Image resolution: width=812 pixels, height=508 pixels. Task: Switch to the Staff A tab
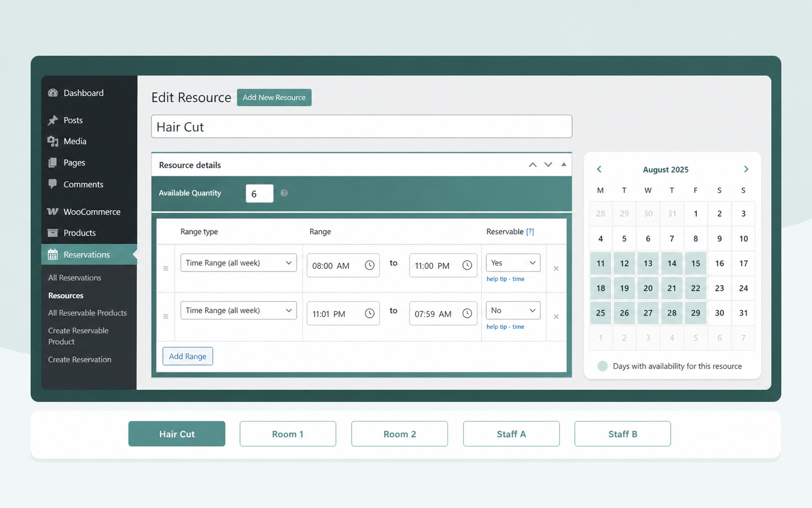tap(511, 434)
